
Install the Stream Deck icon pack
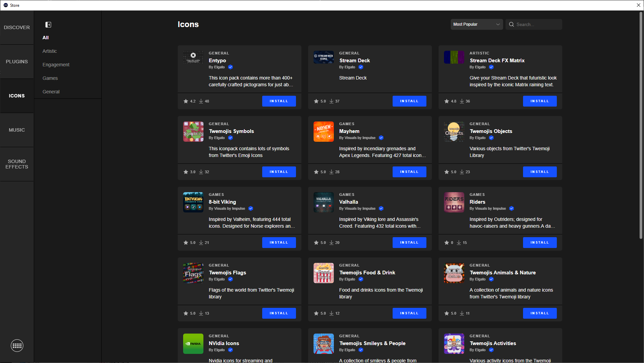[410, 101]
